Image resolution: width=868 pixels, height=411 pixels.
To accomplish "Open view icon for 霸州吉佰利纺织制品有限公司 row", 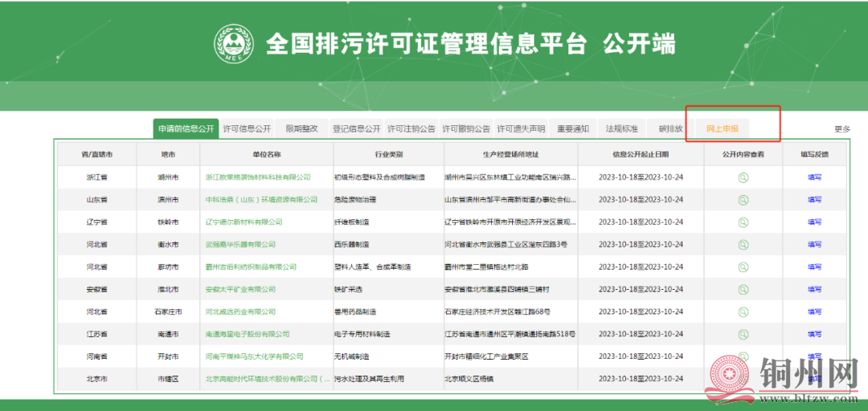I will pos(743,267).
